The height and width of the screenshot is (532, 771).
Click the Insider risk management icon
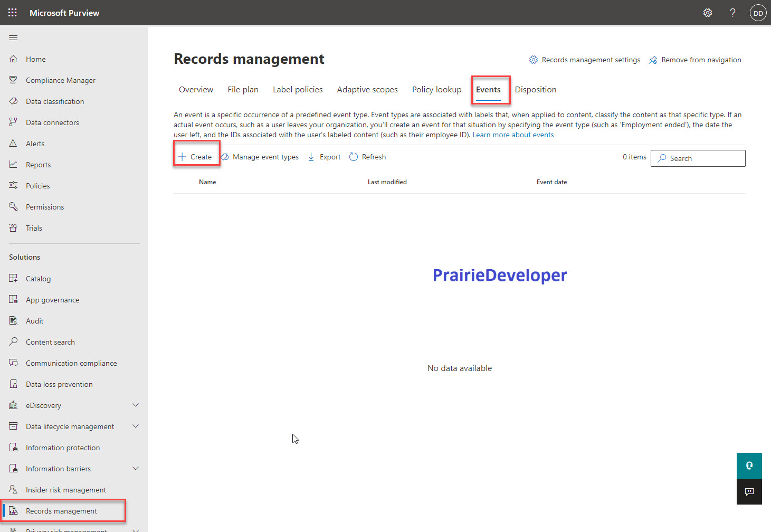tap(13, 490)
